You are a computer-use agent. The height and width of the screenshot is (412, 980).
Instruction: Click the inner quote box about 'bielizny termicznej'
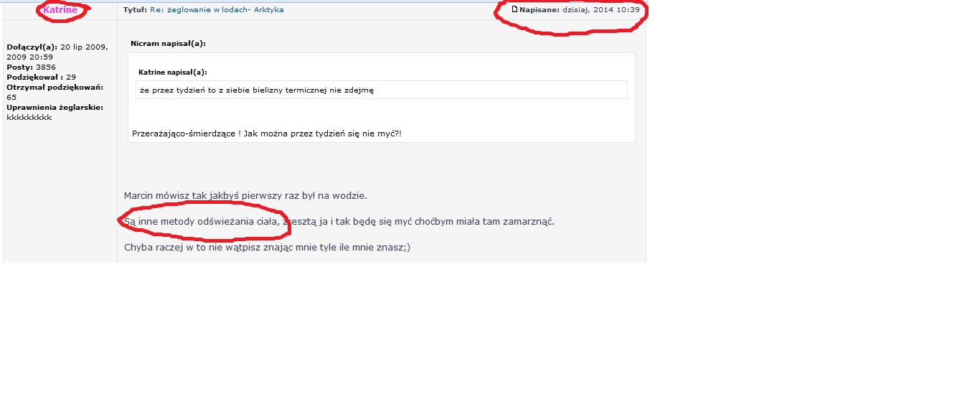pos(380,90)
